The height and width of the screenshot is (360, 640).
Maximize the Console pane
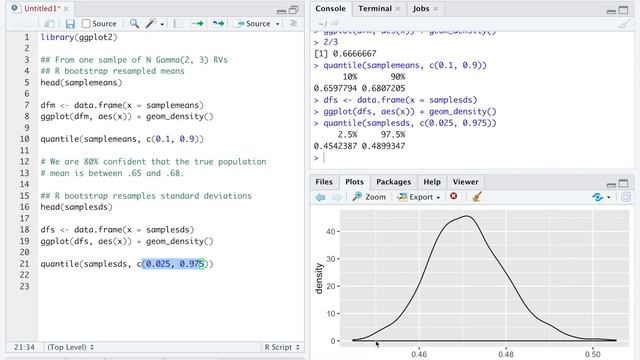point(623,10)
